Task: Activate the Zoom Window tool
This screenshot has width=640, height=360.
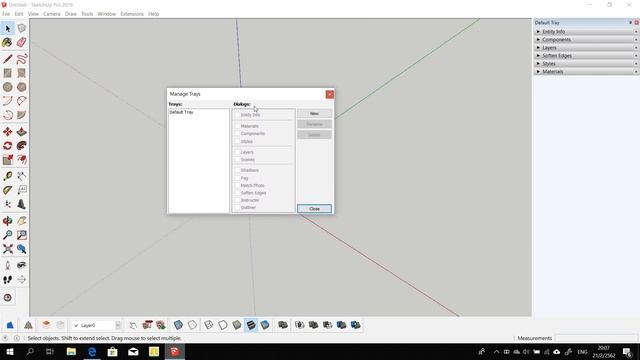Action: (x=22, y=235)
